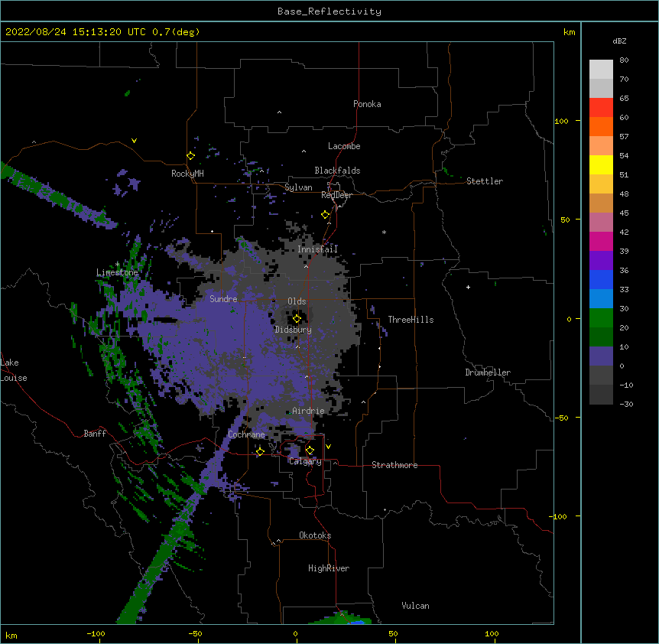This screenshot has height=644, width=659.
Task: Click the Base_Reflectivity title text
Action: (x=329, y=11)
